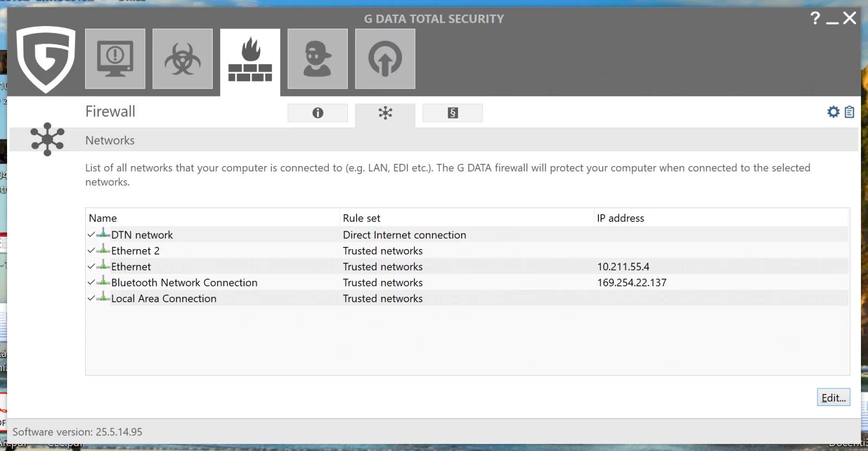Click the Software version 25.5.14.95 text
Viewport: 868px width, 451px height.
tap(78, 432)
